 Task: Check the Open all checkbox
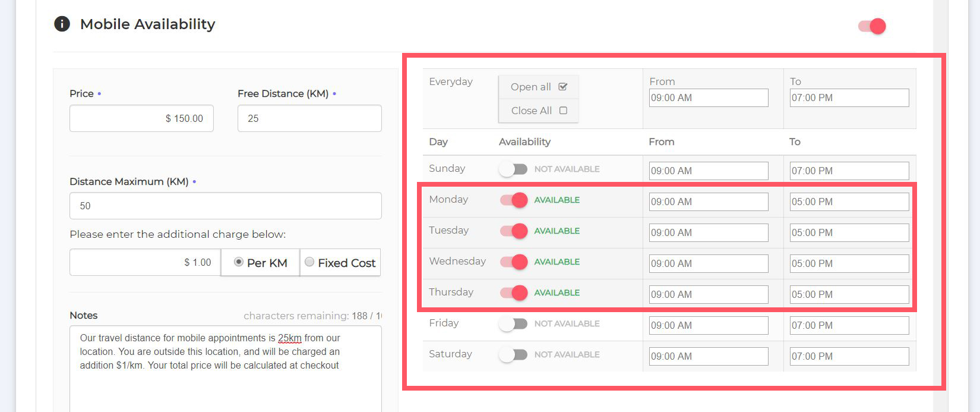click(563, 87)
